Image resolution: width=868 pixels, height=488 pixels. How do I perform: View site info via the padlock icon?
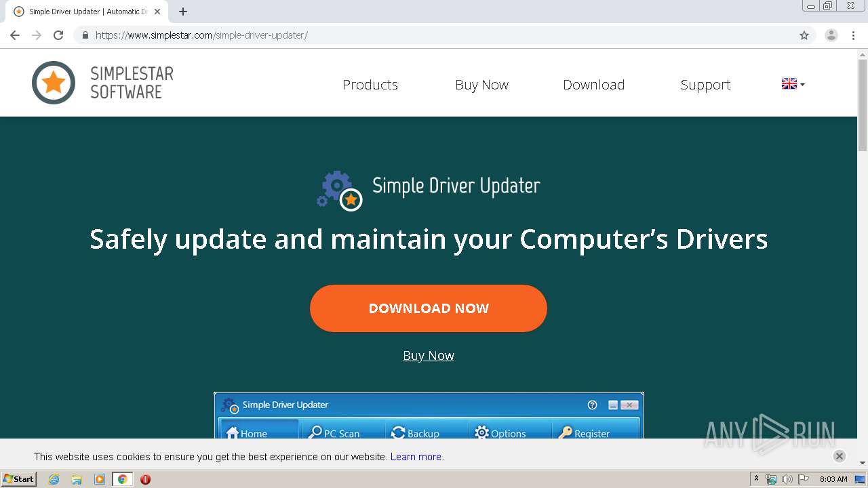pos(85,35)
